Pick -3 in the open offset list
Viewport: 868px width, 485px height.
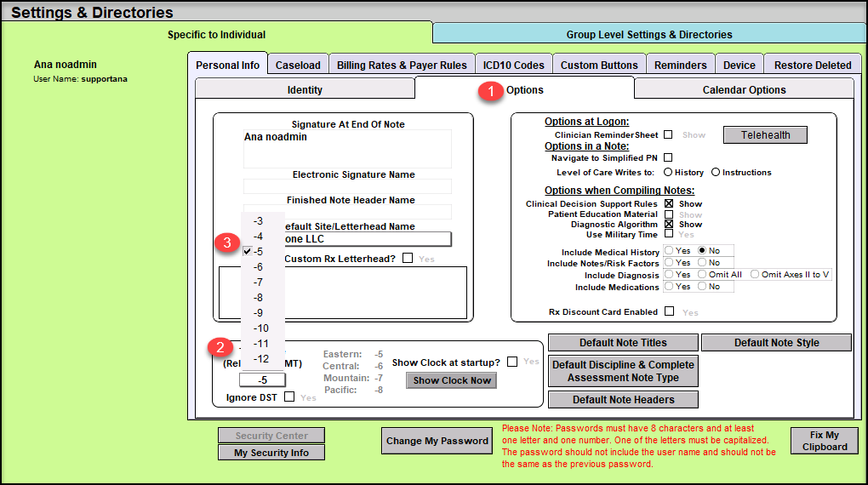(x=258, y=220)
